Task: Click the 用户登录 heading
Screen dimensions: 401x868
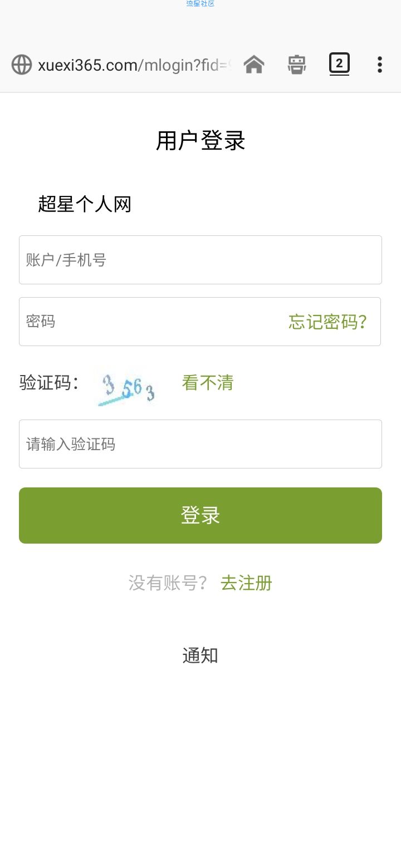Action: pos(200,141)
